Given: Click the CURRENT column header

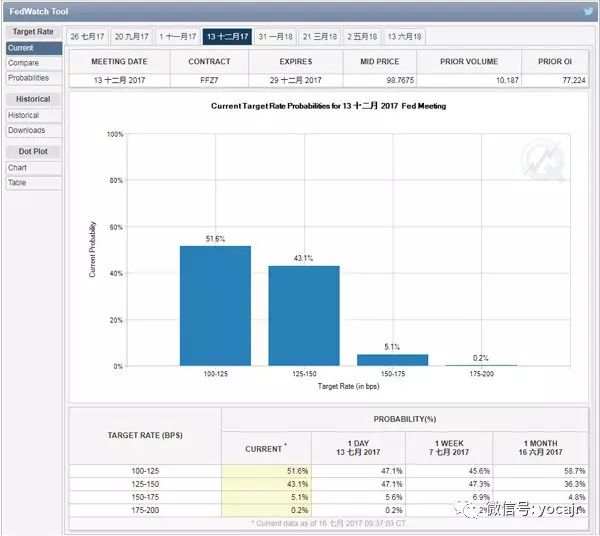Looking at the screenshot, I should [266, 449].
